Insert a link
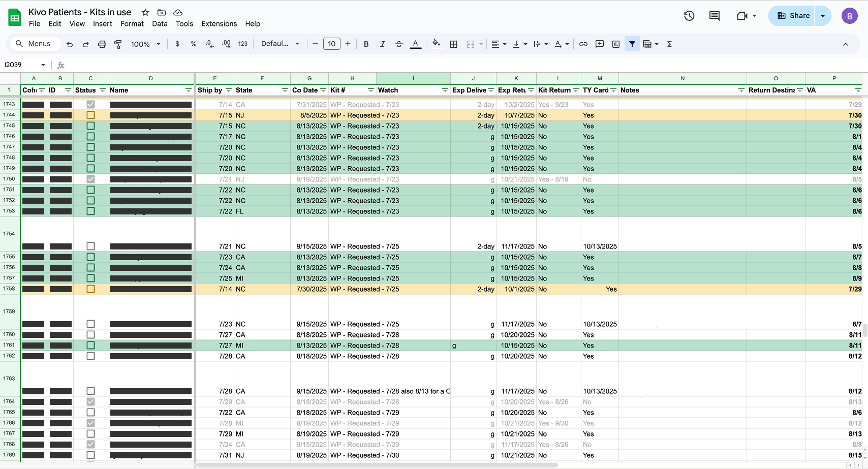The image size is (868, 469). tap(583, 44)
